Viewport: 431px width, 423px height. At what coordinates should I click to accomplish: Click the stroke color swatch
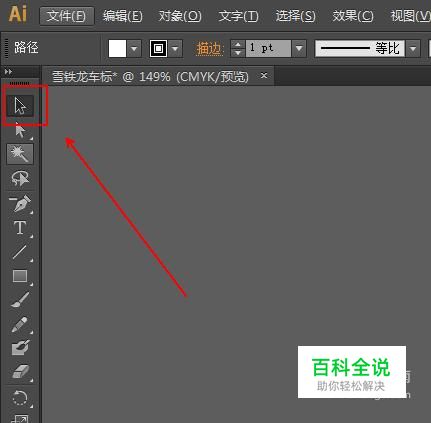pyautogui.click(x=158, y=49)
